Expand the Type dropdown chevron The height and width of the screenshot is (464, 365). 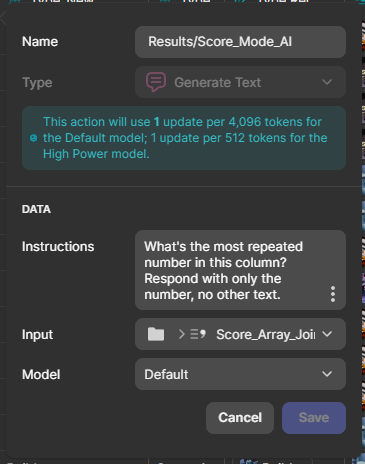(327, 82)
